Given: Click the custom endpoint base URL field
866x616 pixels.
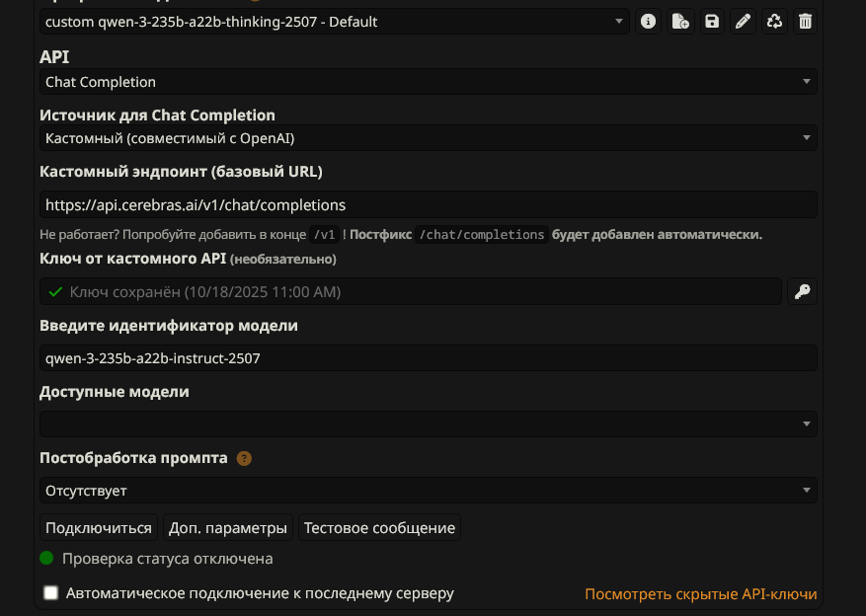Looking at the screenshot, I should point(428,205).
